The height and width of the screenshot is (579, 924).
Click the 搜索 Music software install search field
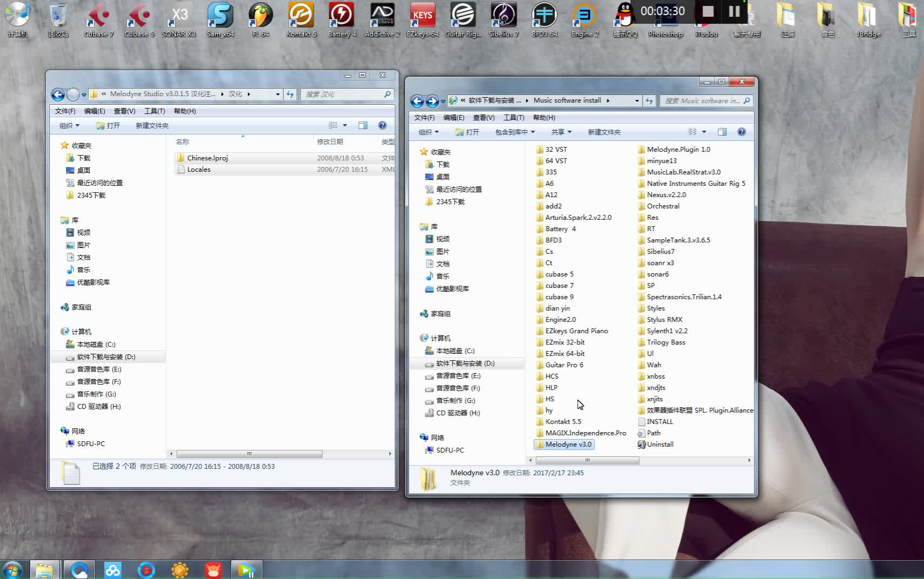point(706,100)
